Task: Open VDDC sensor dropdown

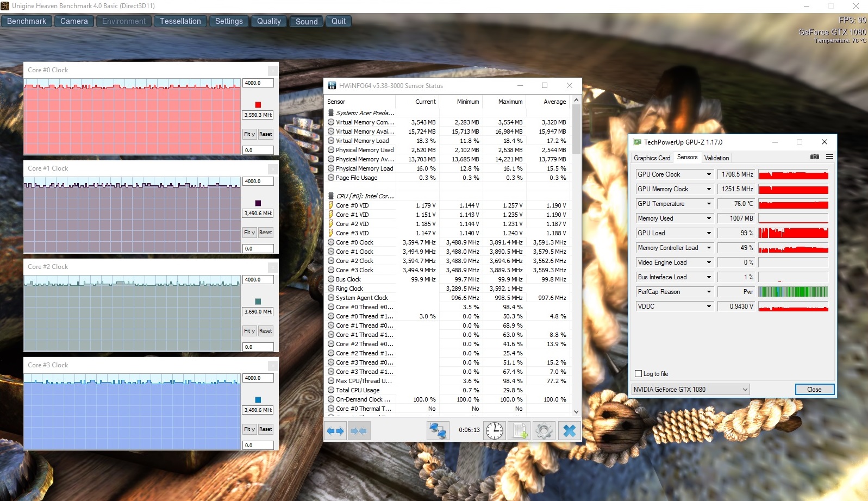Action: tap(709, 306)
